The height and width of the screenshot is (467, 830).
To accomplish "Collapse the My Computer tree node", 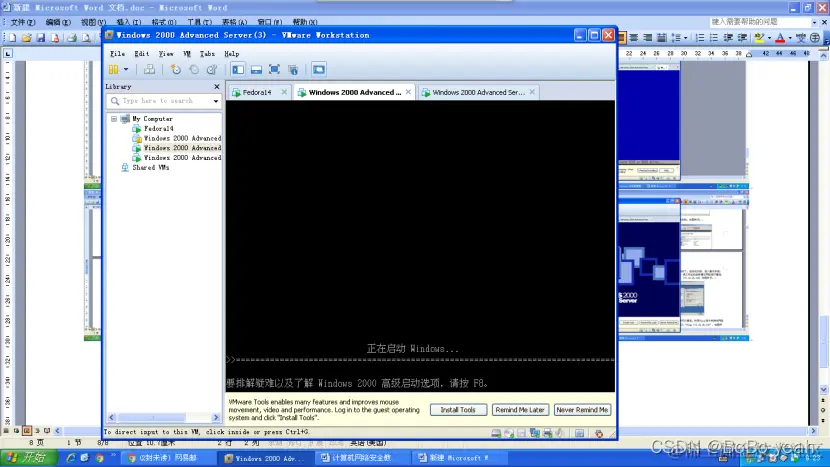I will pyautogui.click(x=114, y=119).
